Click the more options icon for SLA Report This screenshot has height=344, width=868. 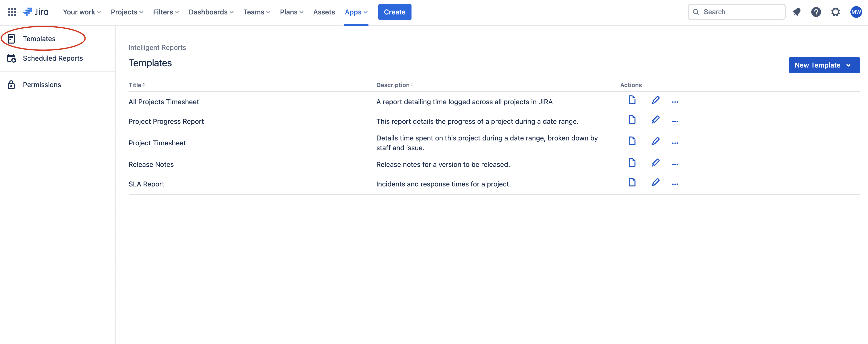(675, 183)
